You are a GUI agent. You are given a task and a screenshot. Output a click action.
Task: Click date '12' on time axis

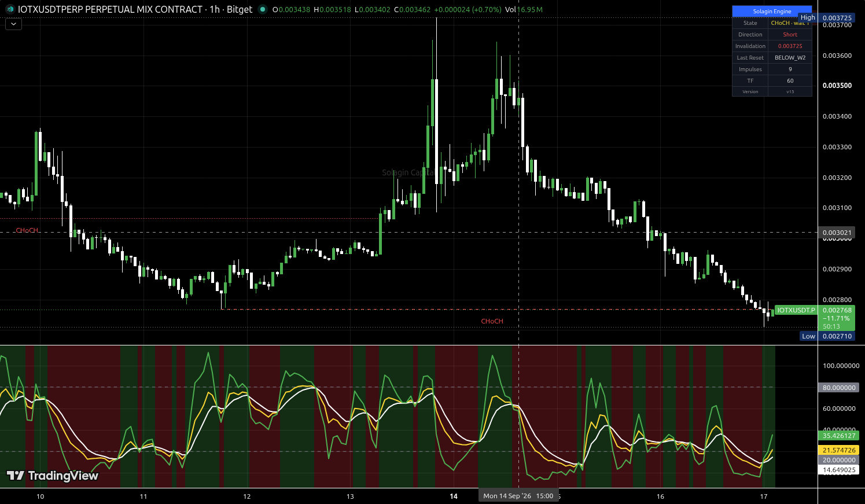click(x=247, y=496)
